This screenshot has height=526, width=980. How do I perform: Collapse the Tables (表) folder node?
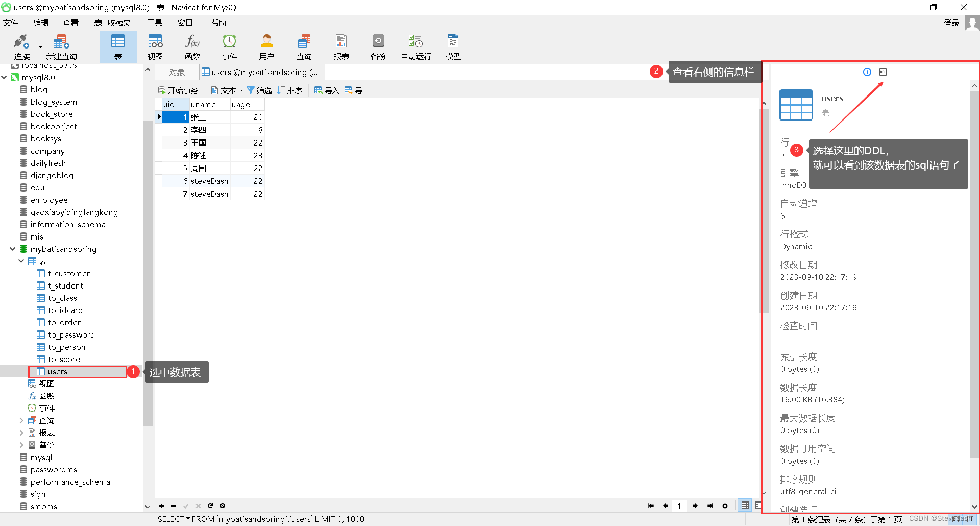point(21,261)
